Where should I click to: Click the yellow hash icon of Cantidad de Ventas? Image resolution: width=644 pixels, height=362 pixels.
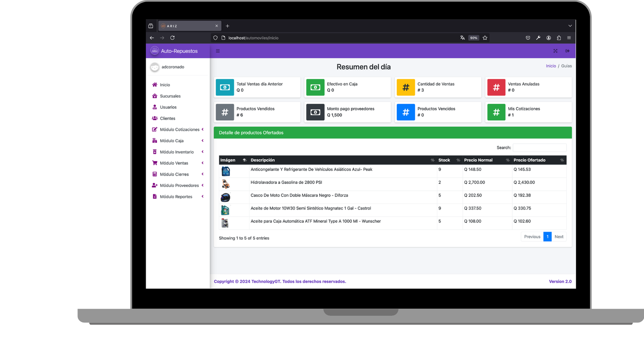tap(406, 87)
